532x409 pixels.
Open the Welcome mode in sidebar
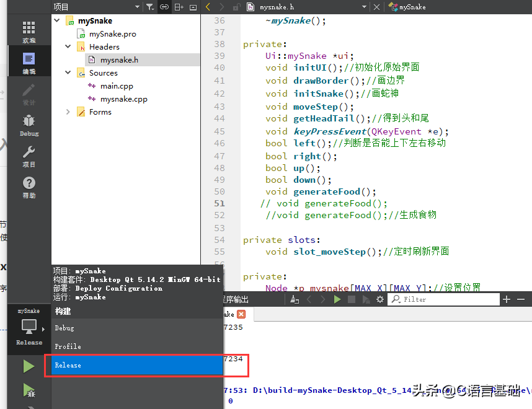point(29,32)
